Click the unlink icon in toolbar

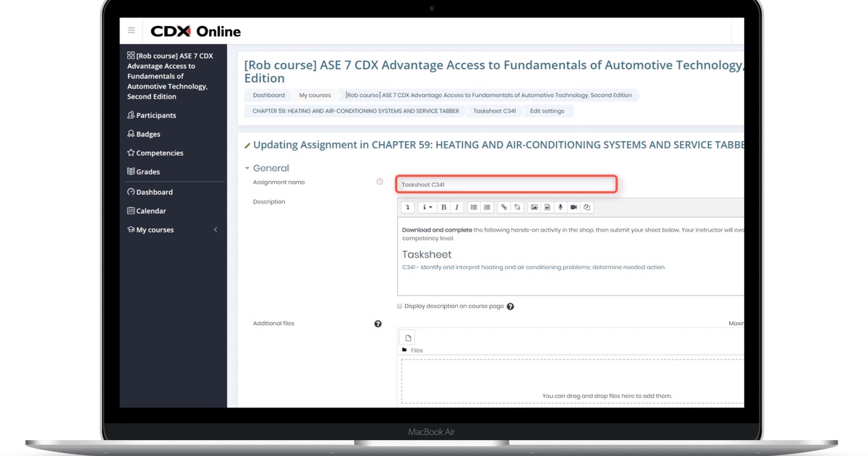(517, 208)
